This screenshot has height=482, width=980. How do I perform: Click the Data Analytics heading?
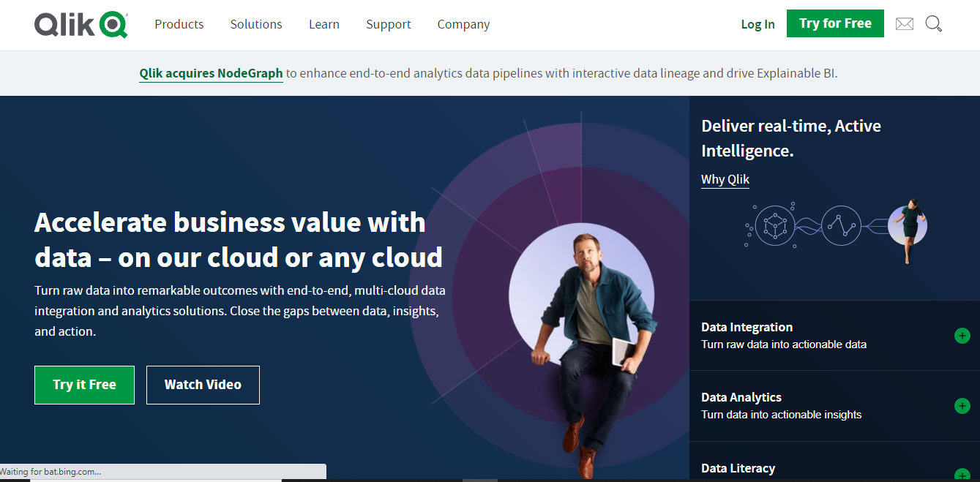(741, 397)
